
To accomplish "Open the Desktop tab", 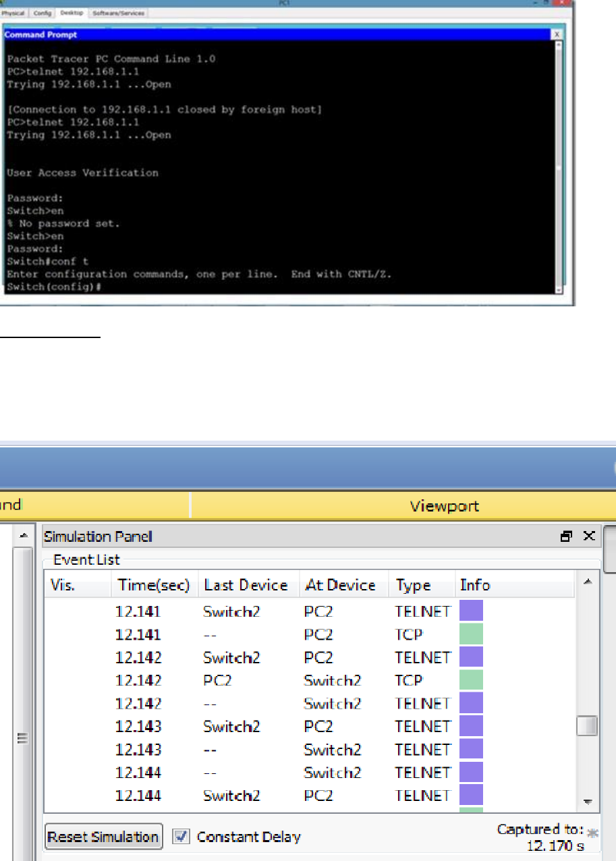I will [72, 13].
